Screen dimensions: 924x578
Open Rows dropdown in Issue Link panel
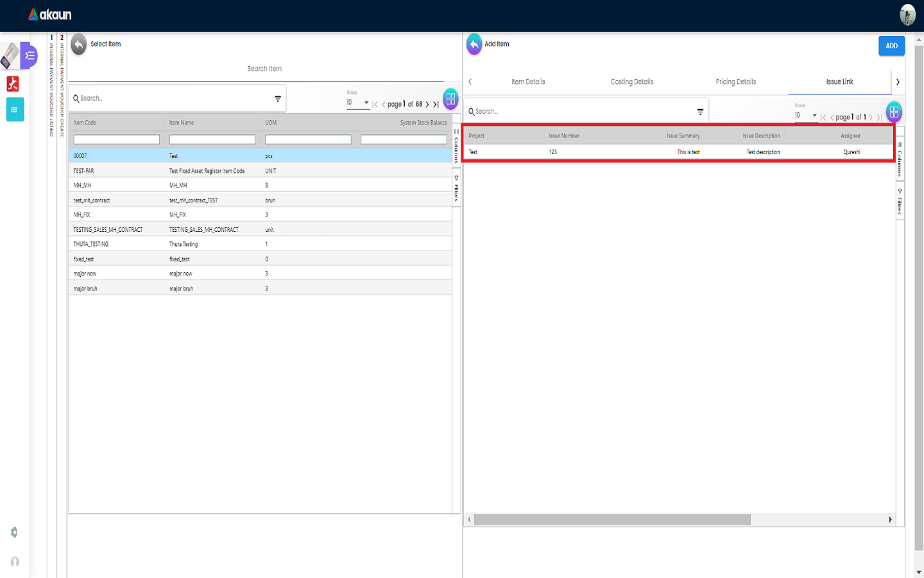point(806,116)
